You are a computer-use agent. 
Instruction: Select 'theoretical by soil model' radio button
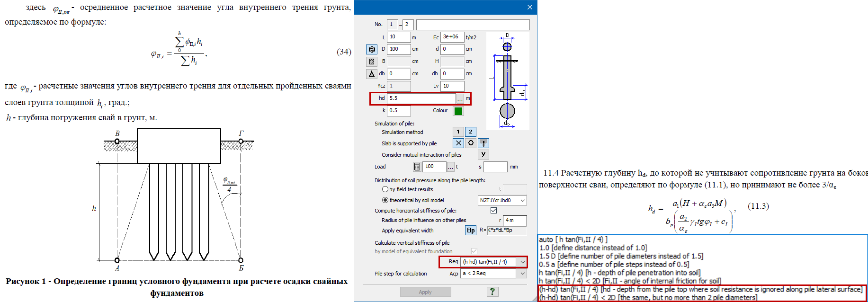point(385,200)
